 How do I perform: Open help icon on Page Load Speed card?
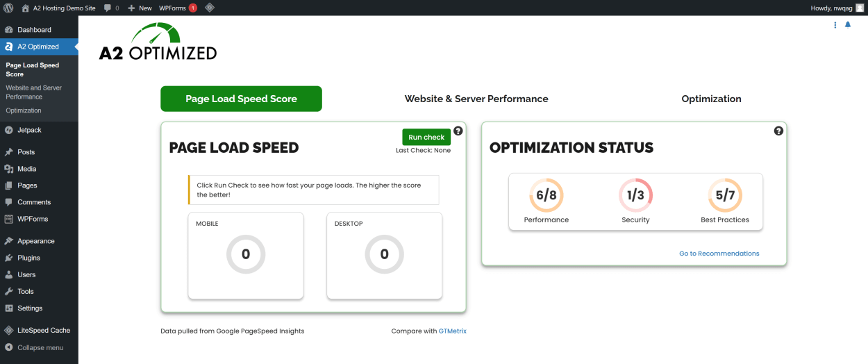coord(458,131)
